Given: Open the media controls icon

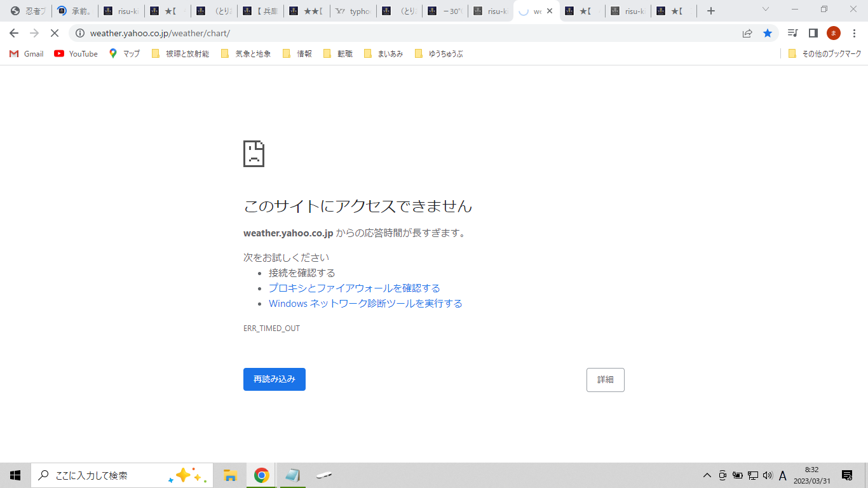Looking at the screenshot, I should pyautogui.click(x=792, y=33).
